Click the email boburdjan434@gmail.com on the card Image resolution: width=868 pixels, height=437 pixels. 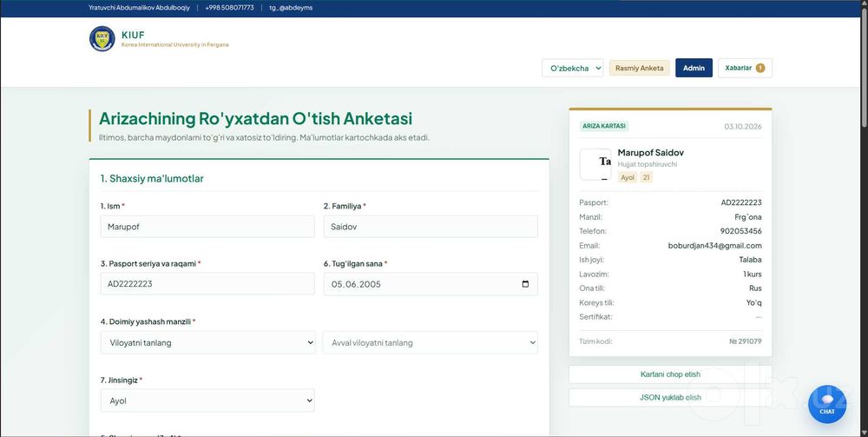pos(714,245)
